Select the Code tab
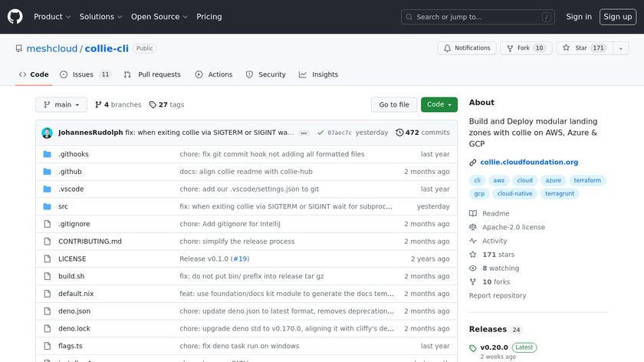644x362 pixels. click(x=34, y=75)
